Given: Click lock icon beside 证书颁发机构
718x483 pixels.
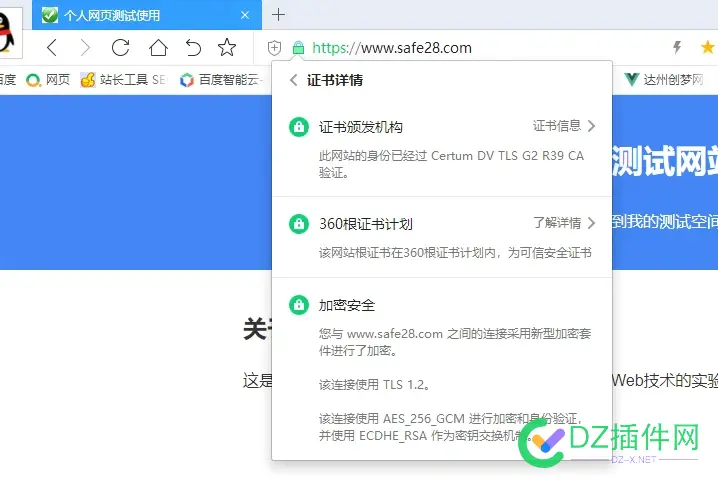Looking at the screenshot, I should tap(299, 127).
